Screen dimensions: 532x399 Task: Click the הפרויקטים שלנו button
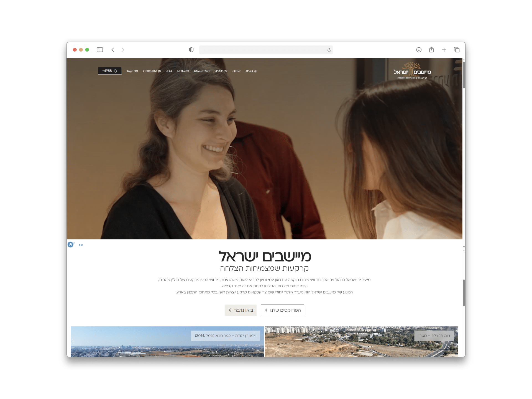coord(282,310)
